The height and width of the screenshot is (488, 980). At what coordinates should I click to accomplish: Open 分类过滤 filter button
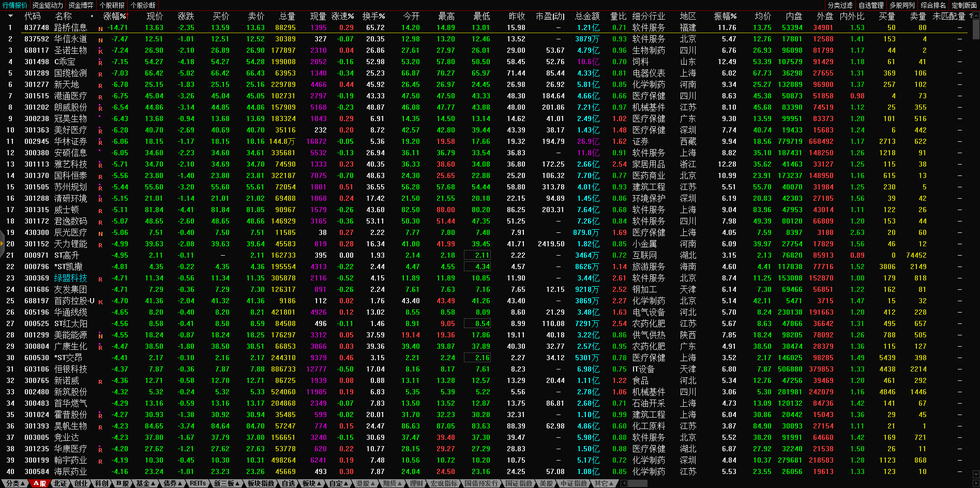(x=840, y=5)
